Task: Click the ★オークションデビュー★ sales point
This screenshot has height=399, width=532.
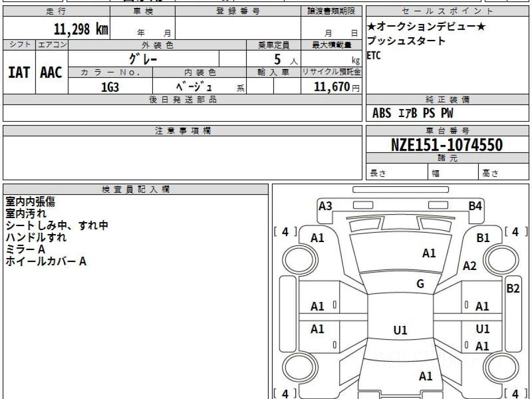Action: 426,27
